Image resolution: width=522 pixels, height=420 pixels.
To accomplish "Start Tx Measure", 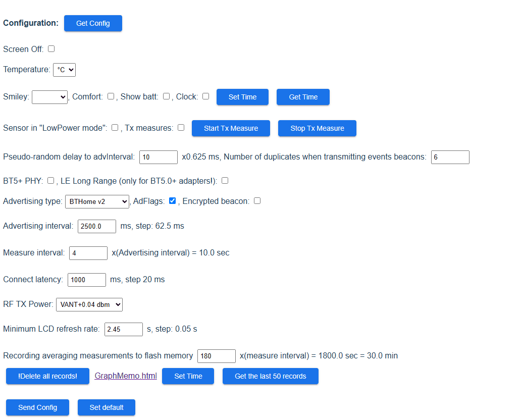I will [231, 128].
